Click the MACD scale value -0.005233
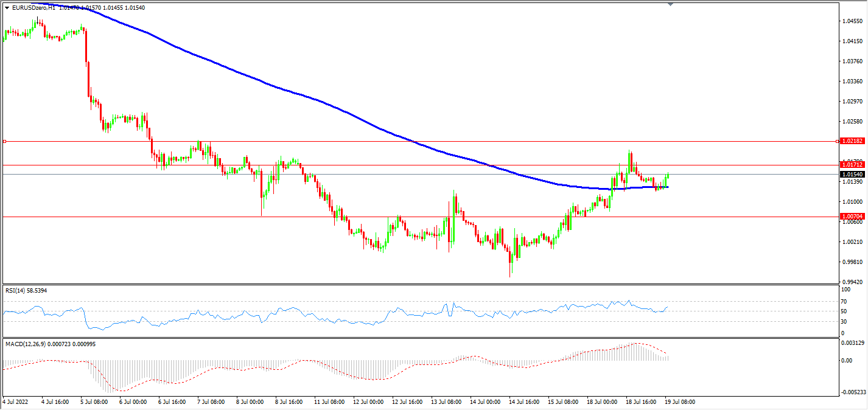The width and height of the screenshot is (868, 410). (853, 392)
